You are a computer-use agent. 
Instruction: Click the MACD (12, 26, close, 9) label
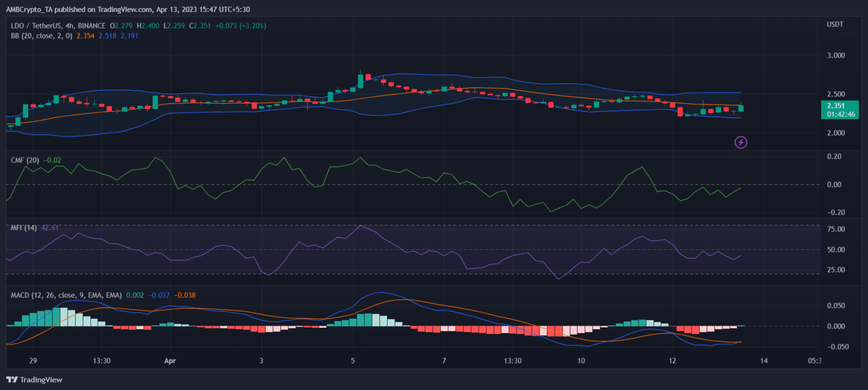tap(66, 295)
